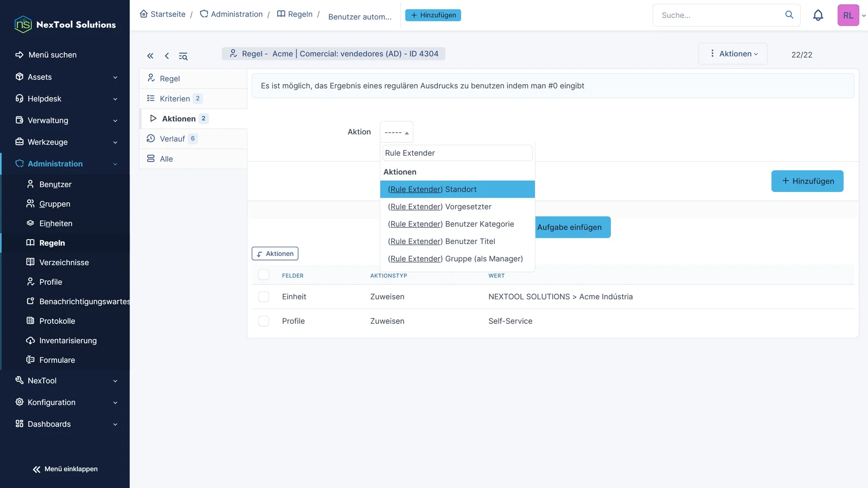Switch to the Alle tab
Screen dimensions: 868x488
[193, 159]
